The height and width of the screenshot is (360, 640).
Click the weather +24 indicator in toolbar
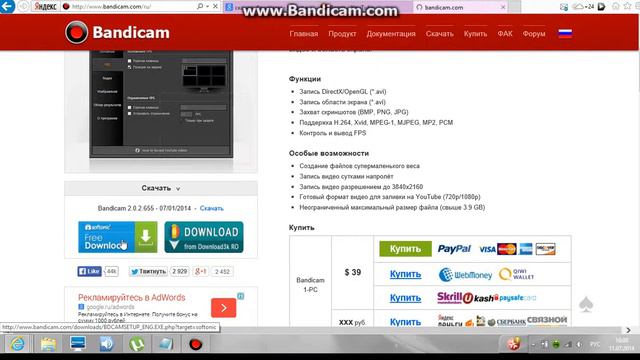click(584, 7)
